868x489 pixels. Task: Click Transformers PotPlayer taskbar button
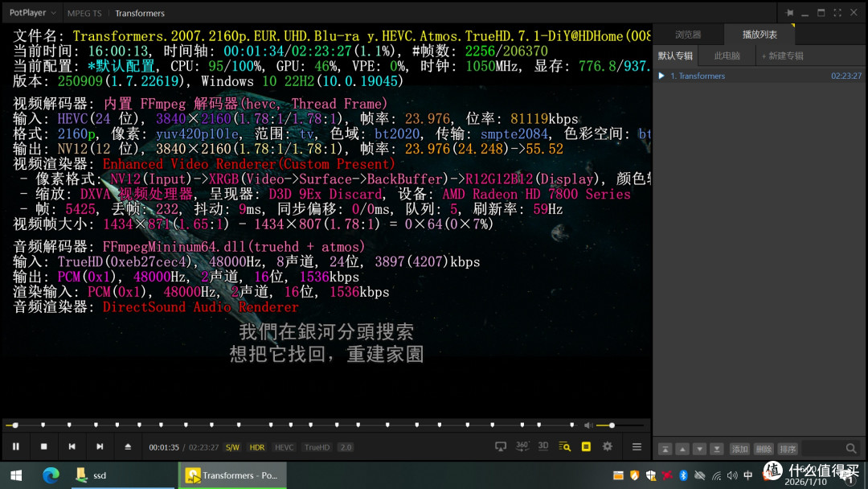pyautogui.click(x=232, y=475)
